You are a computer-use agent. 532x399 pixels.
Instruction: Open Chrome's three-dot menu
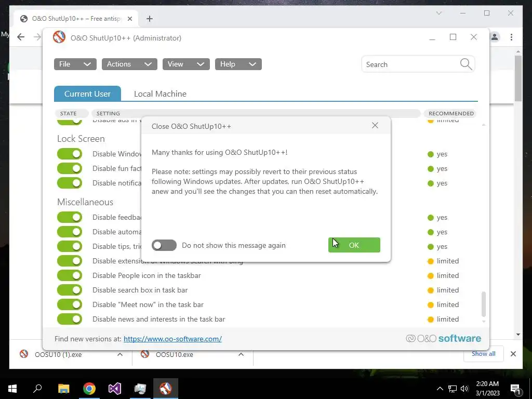click(x=511, y=37)
